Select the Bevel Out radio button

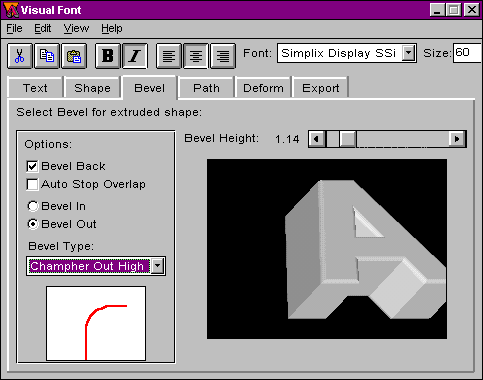(33, 224)
